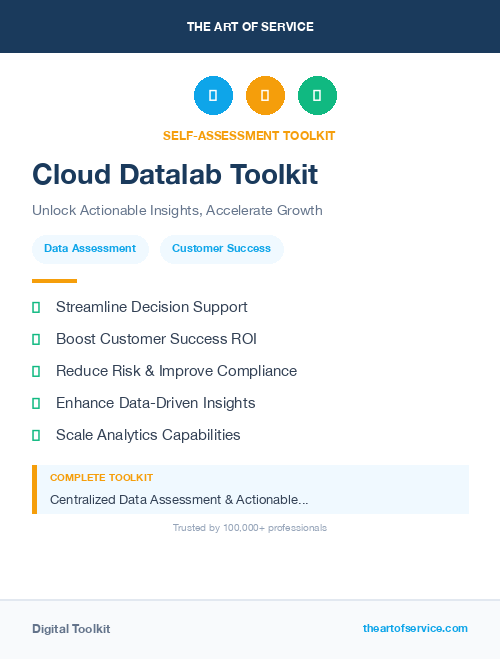
Task: Click bullet icon beside Boost Customer Success ROI
Action: [36, 340]
